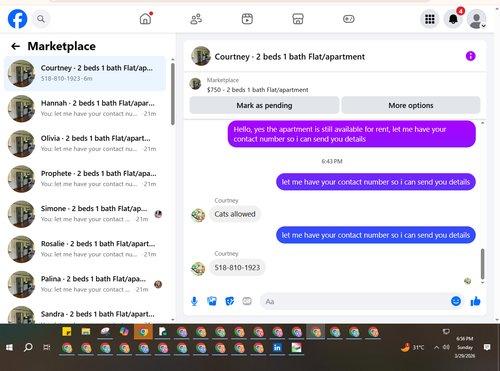Click the scroll-up arrow of chat messages
Screen dimensions: 500x371
click(x=482, y=123)
